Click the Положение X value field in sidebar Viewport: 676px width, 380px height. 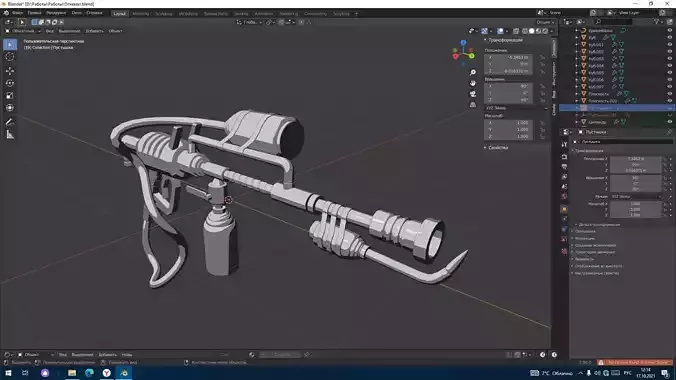point(509,57)
